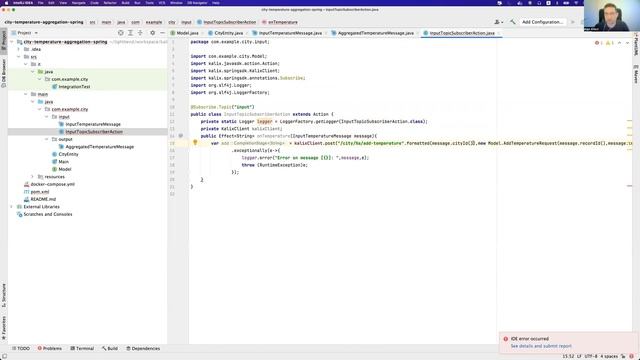Expand External Libraries node
The height and width of the screenshot is (360, 640).
12,207
